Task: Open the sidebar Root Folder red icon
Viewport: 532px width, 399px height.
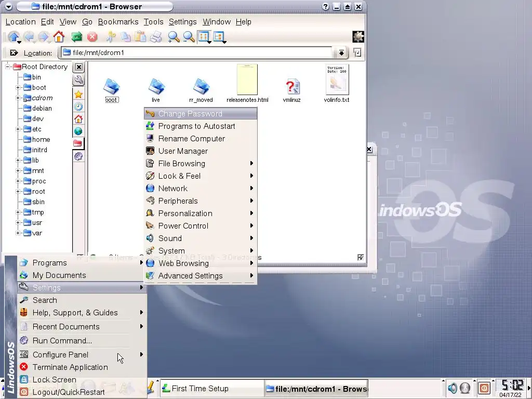Action: point(78,143)
